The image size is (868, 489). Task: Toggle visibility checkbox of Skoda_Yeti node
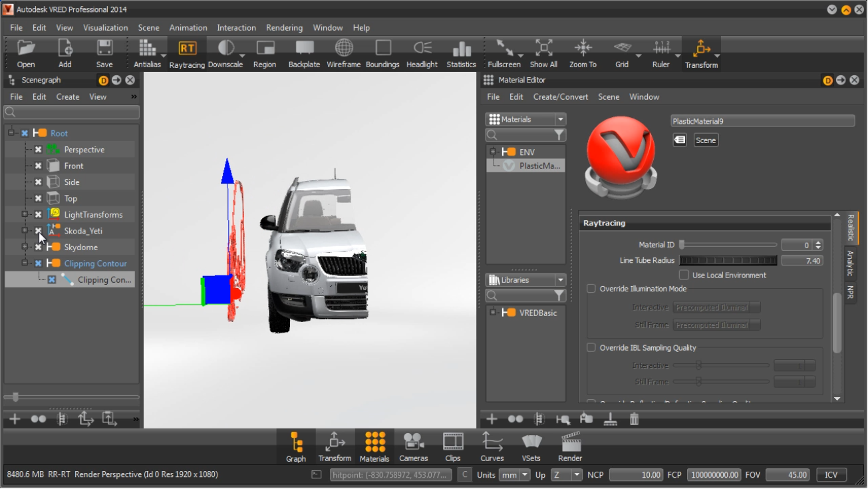pos(38,231)
